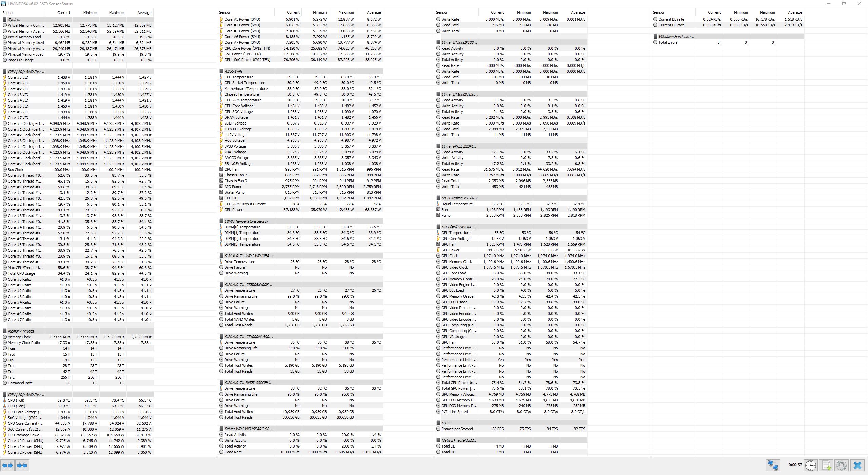This screenshot has height=475, width=868.
Task: Select the CPU (Tctl) temperature row
Action: click(x=16, y=400)
